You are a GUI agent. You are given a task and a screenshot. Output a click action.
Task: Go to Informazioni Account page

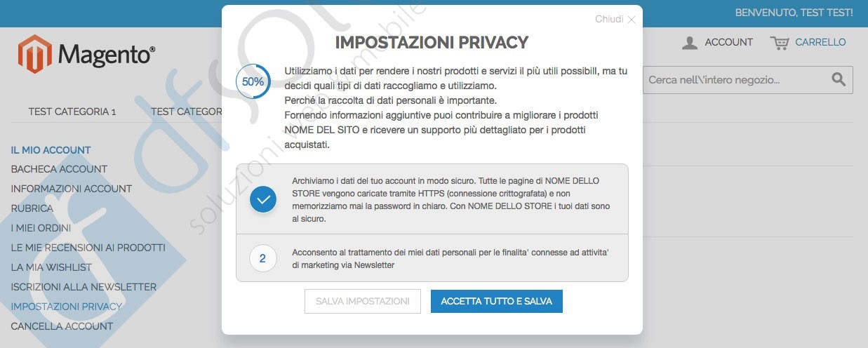[x=72, y=189]
